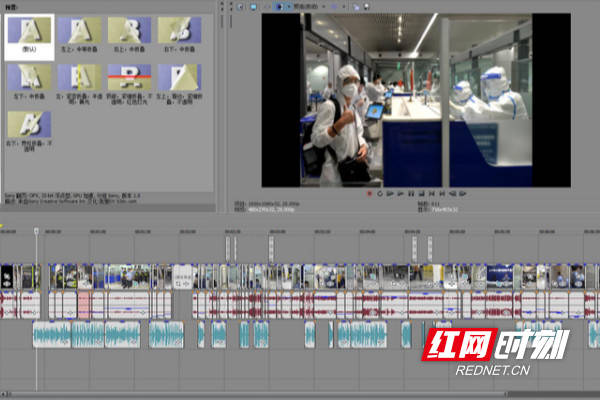
Task: Open the overlays grid dropdown arrow
Action: (x=344, y=7)
